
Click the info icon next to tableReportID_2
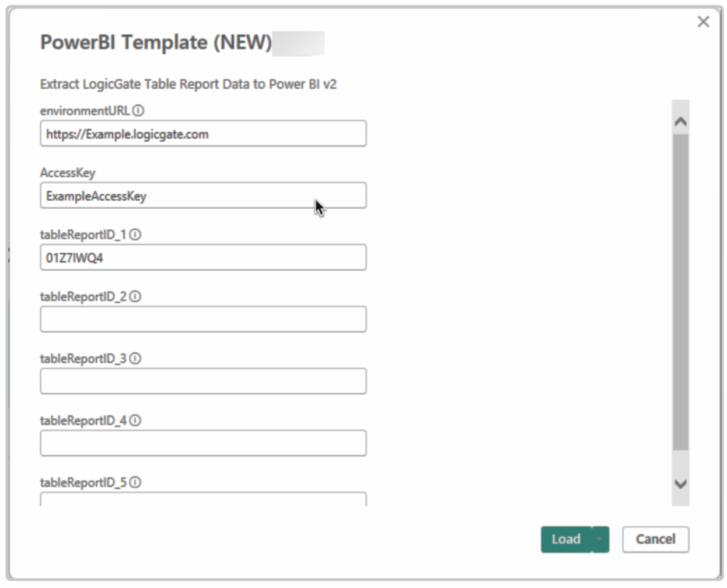(x=135, y=296)
